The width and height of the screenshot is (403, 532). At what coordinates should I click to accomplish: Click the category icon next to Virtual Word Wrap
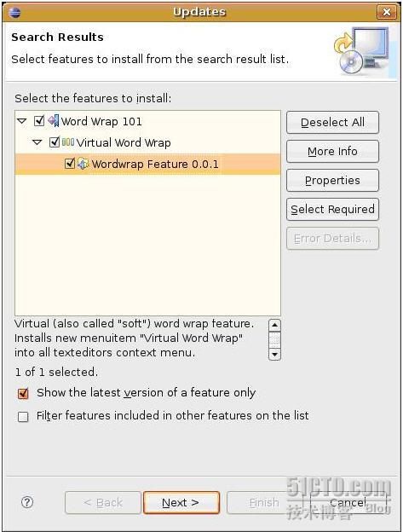tap(68, 142)
